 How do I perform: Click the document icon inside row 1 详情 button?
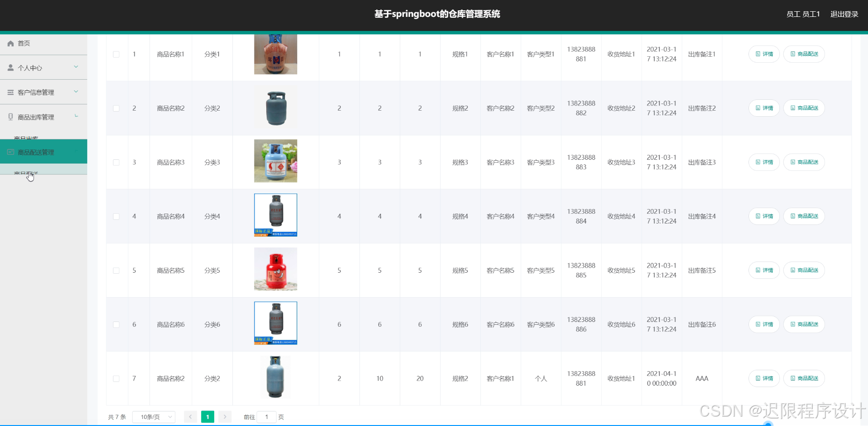pyautogui.click(x=758, y=54)
